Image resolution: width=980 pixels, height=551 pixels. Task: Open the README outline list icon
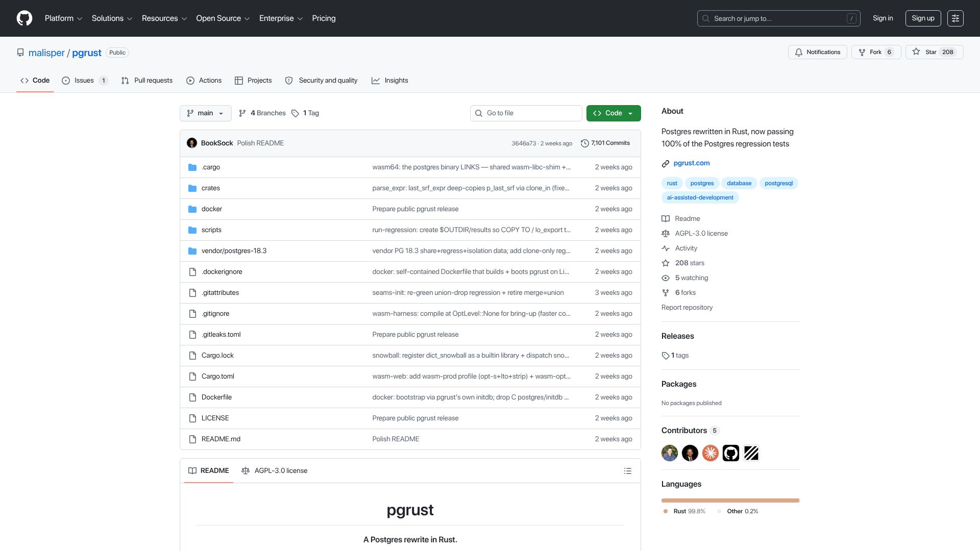(628, 471)
